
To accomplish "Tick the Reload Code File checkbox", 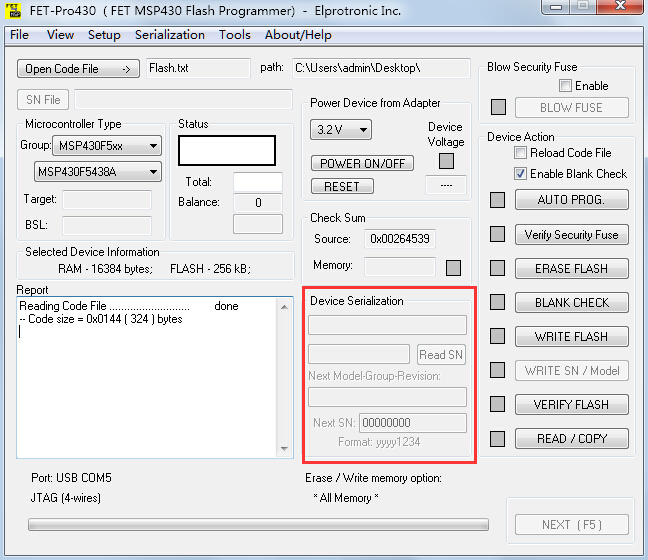I will 520,153.
